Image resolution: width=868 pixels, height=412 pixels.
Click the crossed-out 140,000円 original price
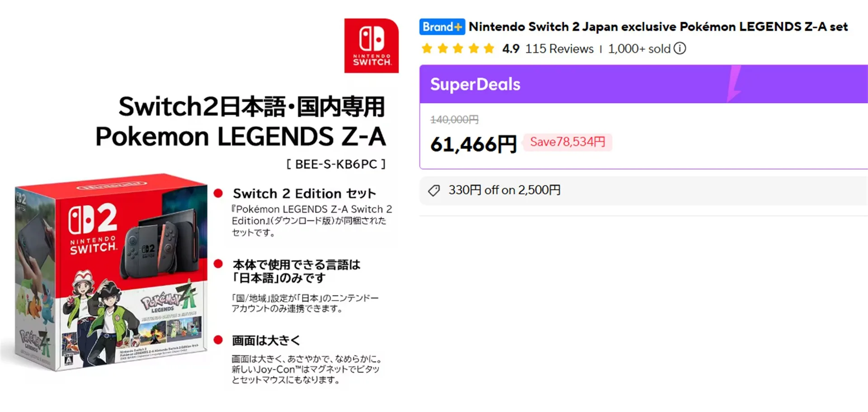pyautogui.click(x=454, y=119)
